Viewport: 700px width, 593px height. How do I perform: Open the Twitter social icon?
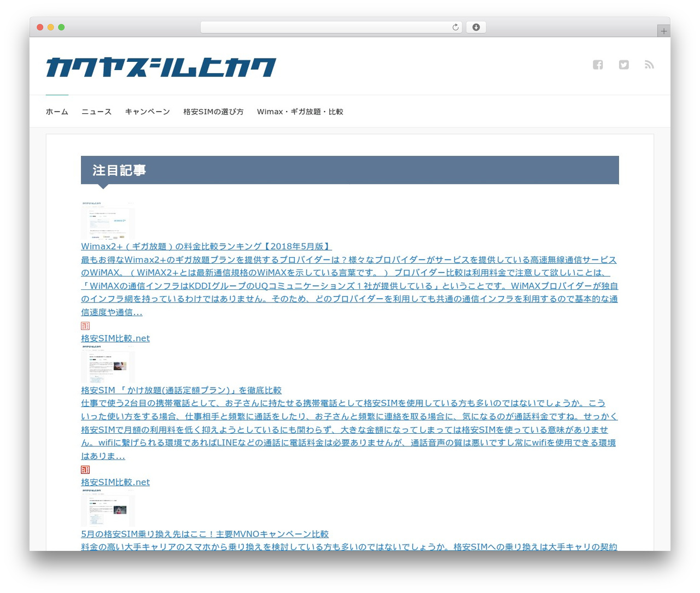(623, 65)
